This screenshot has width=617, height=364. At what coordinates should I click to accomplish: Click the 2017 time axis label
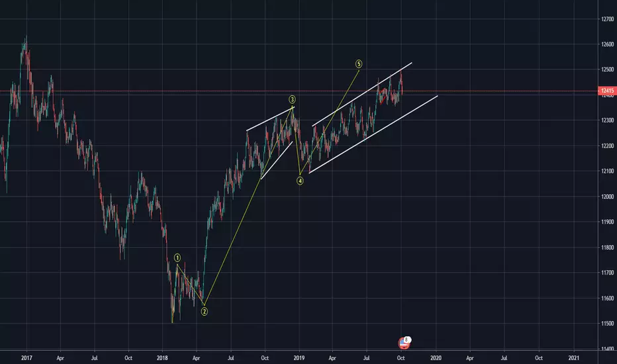coord(26,357)
